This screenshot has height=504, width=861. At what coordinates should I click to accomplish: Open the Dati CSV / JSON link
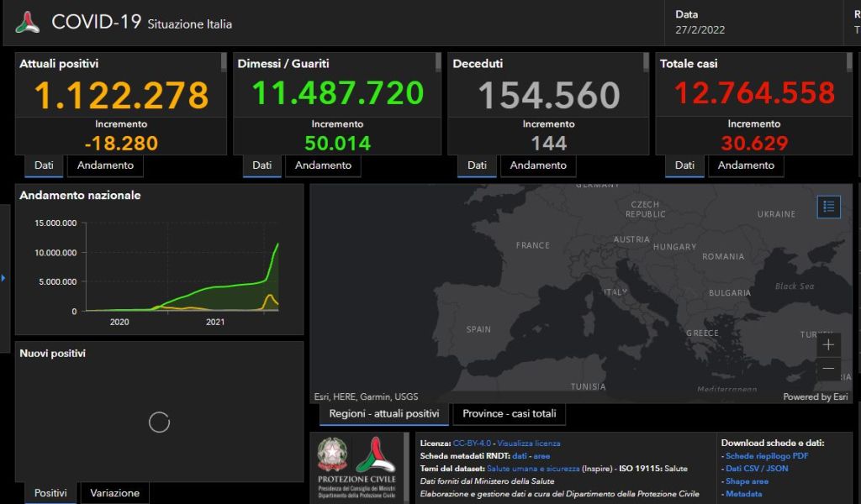757,469
